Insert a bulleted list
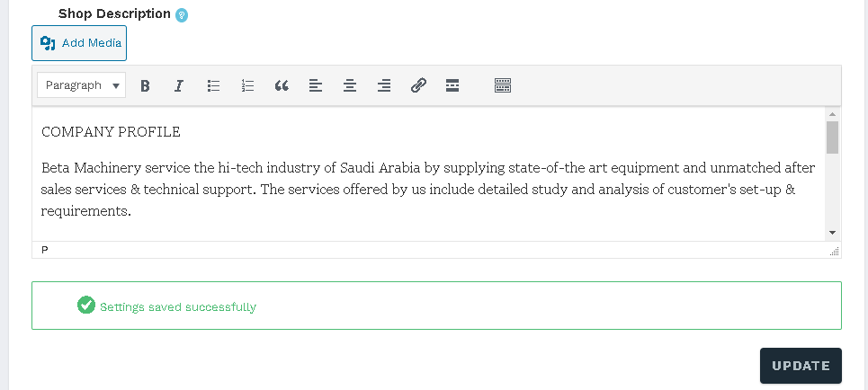 (x=213, y=85)
